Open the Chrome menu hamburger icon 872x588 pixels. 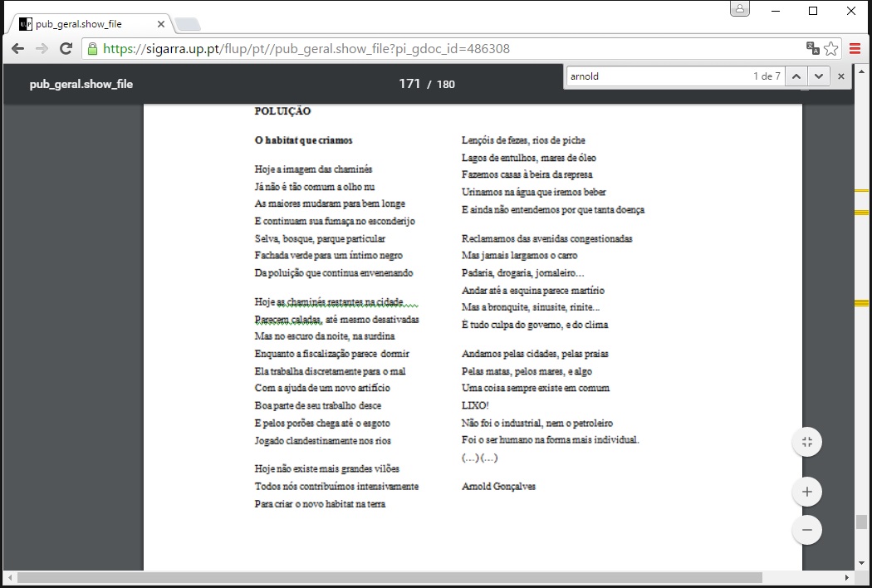tap(855, 49)
